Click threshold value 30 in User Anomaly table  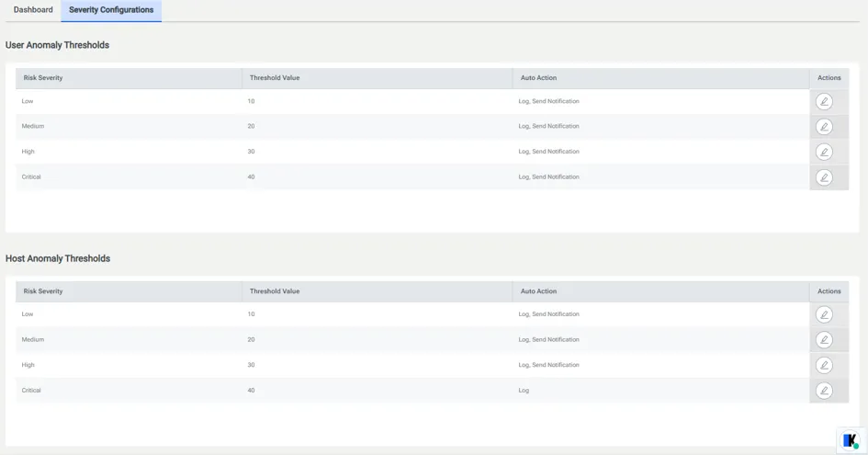(252, 152)
